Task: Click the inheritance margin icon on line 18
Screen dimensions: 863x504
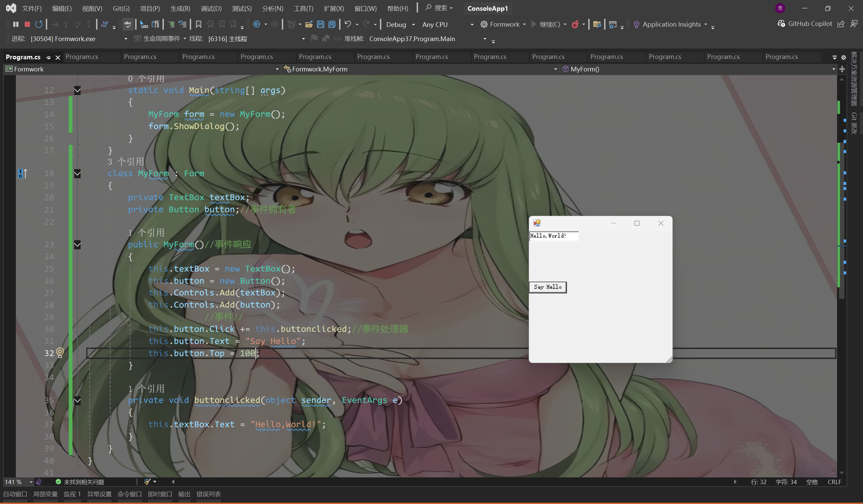Action: point(22,174)
